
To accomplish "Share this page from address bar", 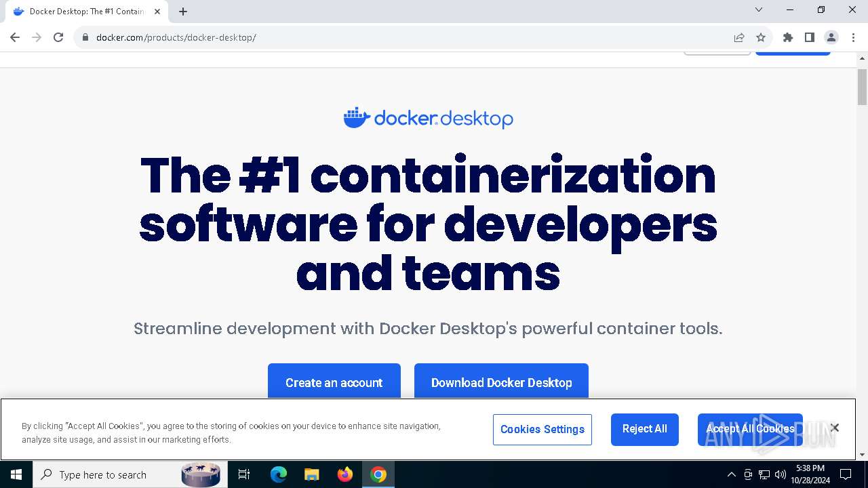I will (x=739, y=37).
